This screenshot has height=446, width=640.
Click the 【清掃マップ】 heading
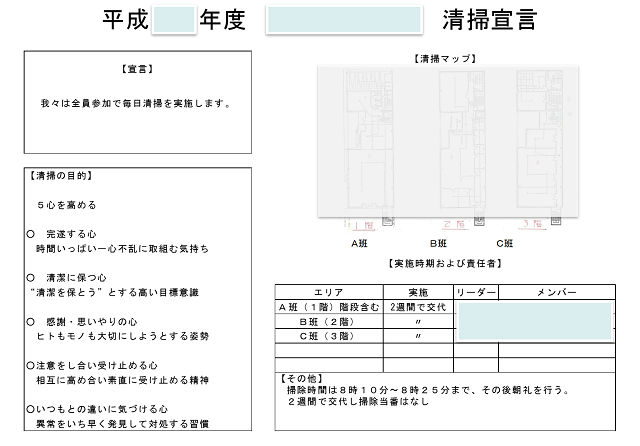pos(445,59)
